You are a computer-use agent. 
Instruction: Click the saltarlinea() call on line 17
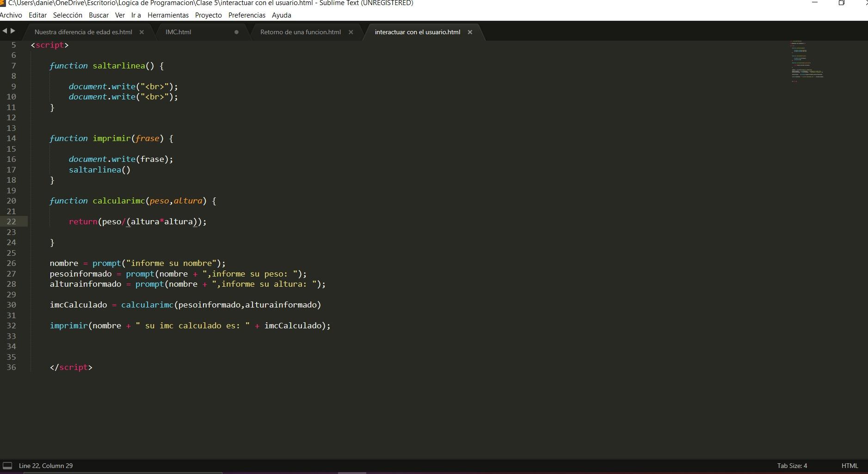(x=99, y=170)
